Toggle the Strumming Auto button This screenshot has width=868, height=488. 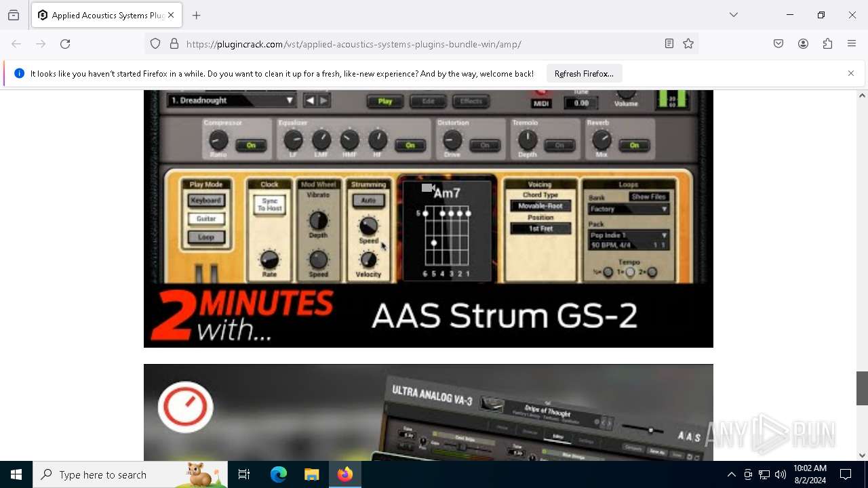[x=368, y=201]
